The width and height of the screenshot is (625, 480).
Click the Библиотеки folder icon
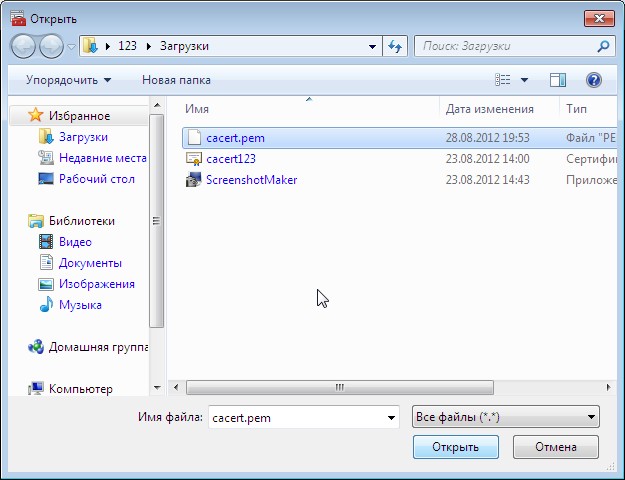pos(36,221)
